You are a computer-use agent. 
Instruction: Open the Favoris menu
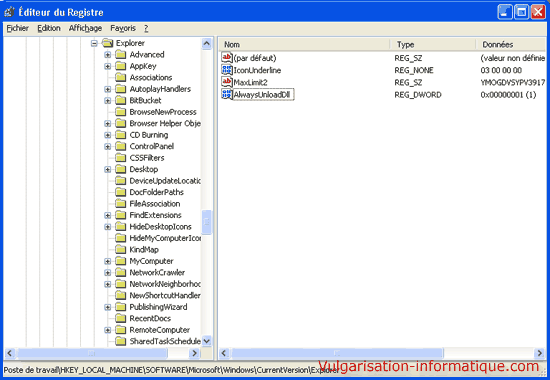click(x=123, y=28)
